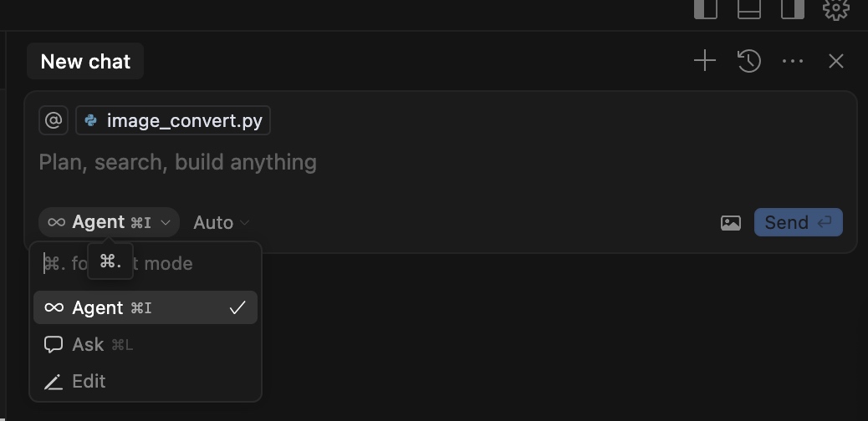
Task: Collapse the Agent mode dropdown
Action: point(109,222)
